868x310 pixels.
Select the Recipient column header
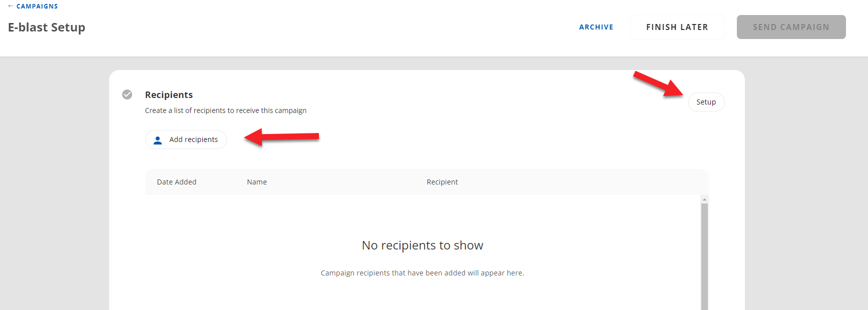point(442,182)
